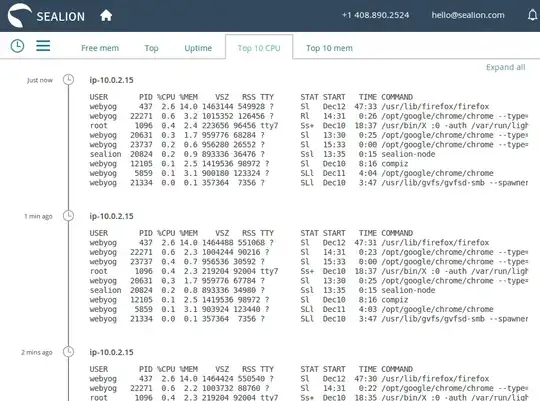Click the clock history icon in toolbar
The width and height of the screenshot is (540, 401).
point(17,46)
